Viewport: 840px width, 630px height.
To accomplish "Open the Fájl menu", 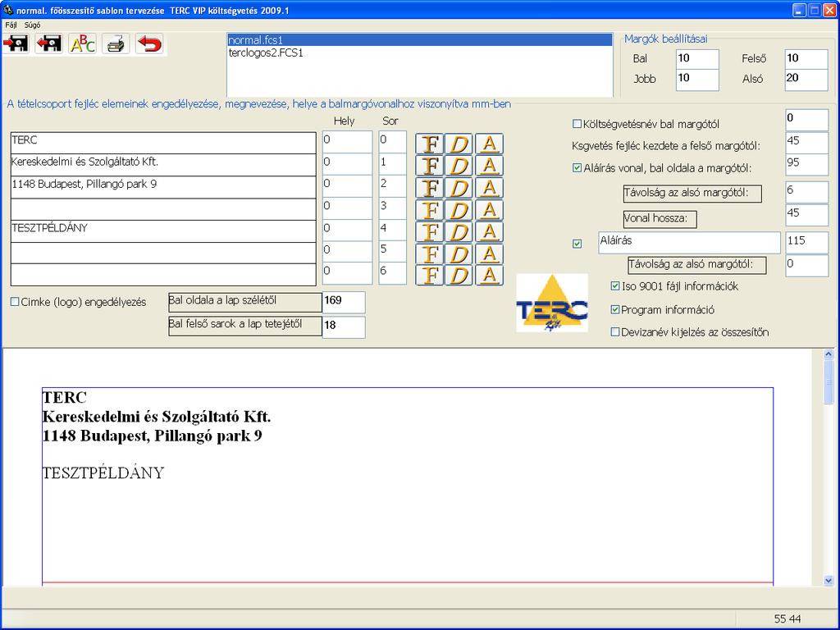I will click(x=11, y=25).
